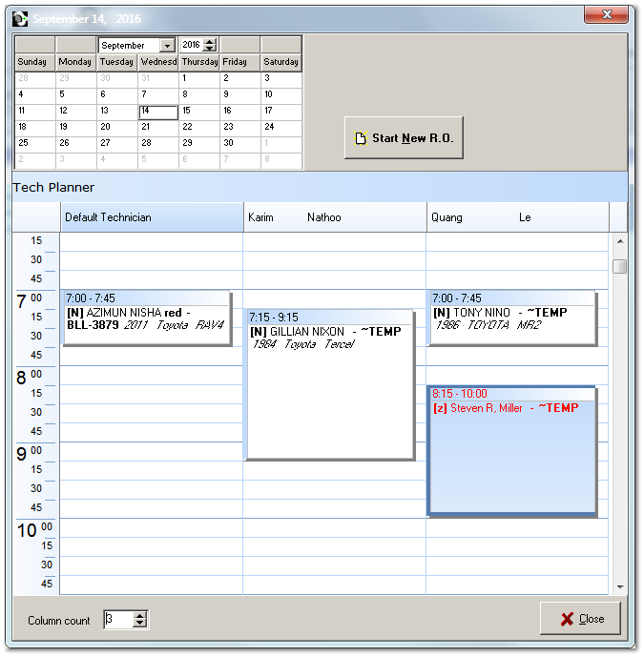Image resolution: width=644 pixels, height=657 pixels.
Task: Open the GILLIAN NIXON 7:15 appointment
Action: (x=330, y=384)
